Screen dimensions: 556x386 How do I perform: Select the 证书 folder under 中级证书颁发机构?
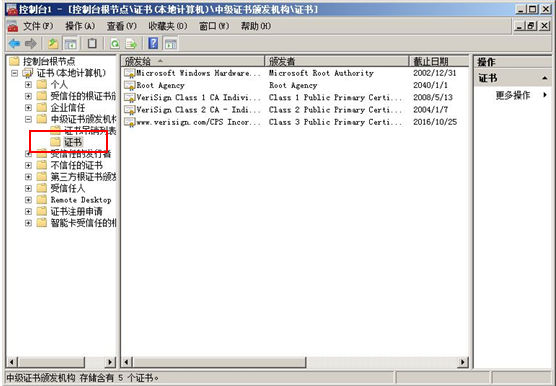[x=73, y=142]
